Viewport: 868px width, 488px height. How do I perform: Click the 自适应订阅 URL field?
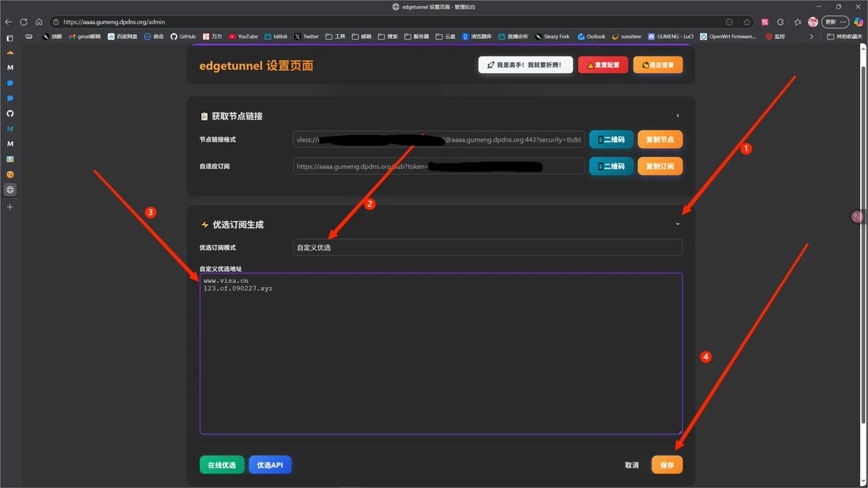point(438,166)
